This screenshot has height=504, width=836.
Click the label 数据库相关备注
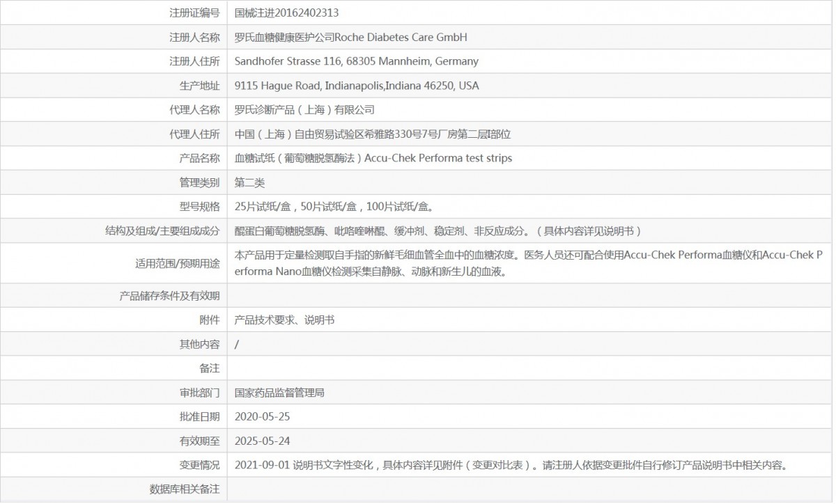[185, 489]
